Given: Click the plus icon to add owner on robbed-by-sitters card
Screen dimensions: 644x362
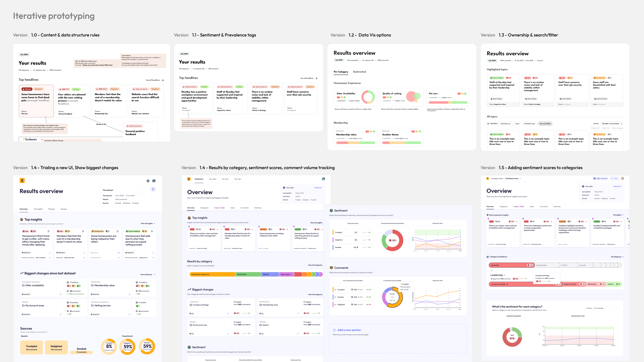Looking at the screenshot, I should (119, 253).
